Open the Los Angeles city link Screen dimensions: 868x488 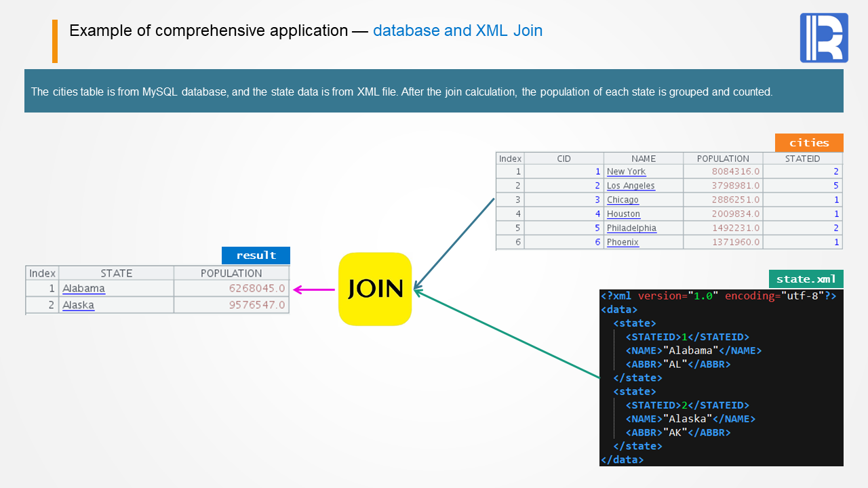[631, 186]
